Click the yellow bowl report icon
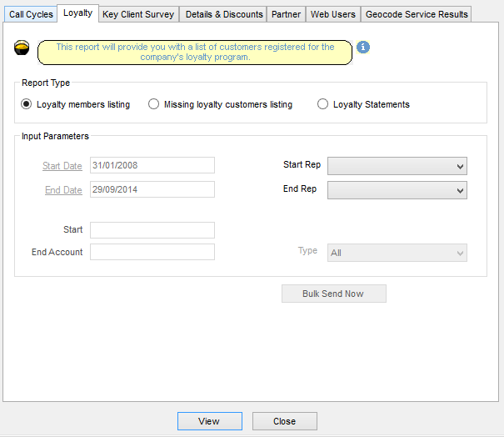This screenshot has width=504, height=437. tap(22, 48)
